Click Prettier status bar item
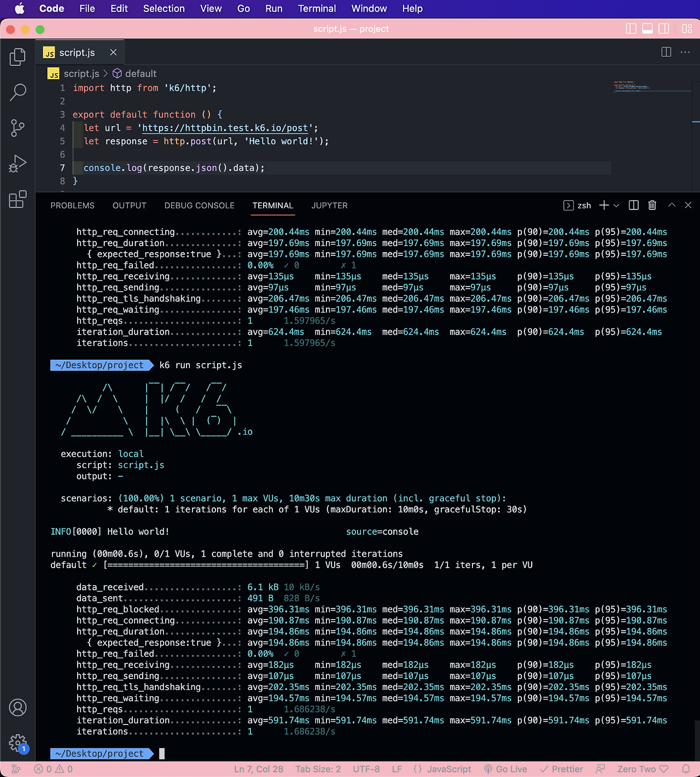The width and height of the screenshot is (700, 777). coord(562,769)
